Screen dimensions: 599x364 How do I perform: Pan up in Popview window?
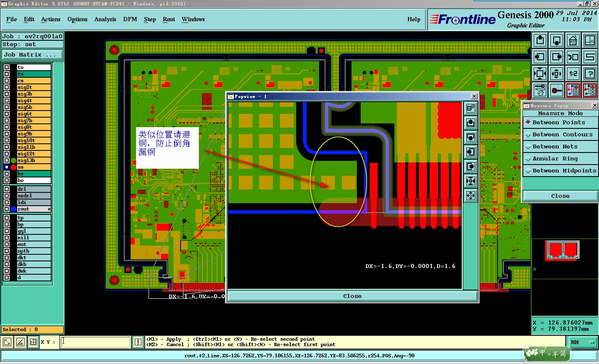[x=470, y=123]
